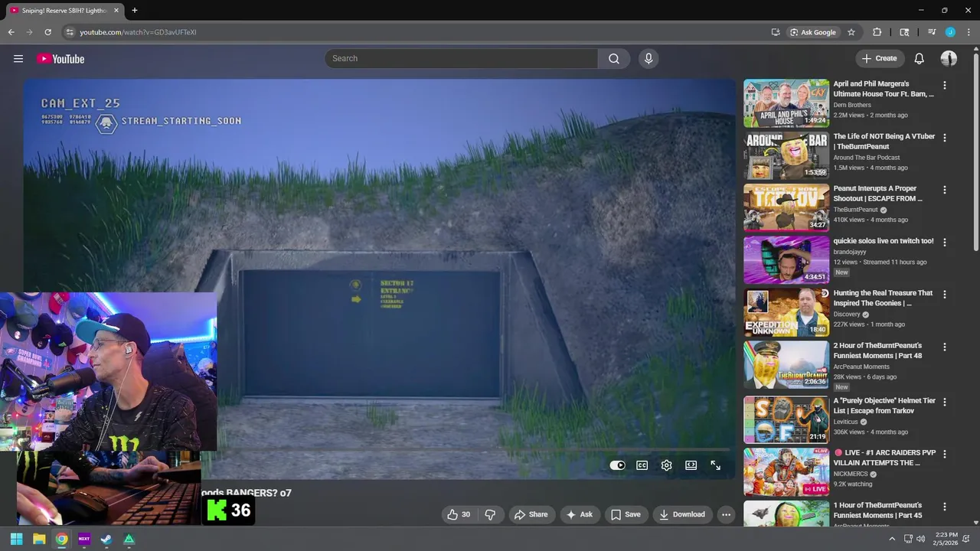Open Chrome extensions puzzle icon

coord(877,32)
